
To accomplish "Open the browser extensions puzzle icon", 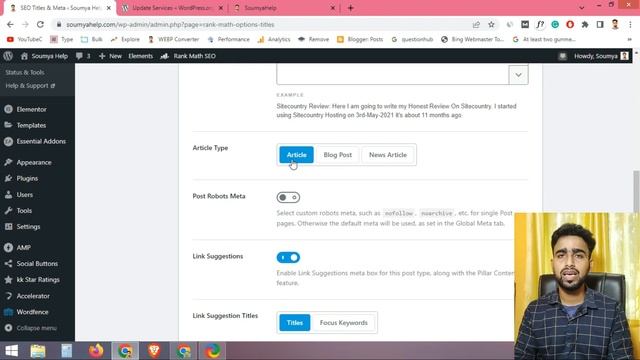I will point(585,24).
